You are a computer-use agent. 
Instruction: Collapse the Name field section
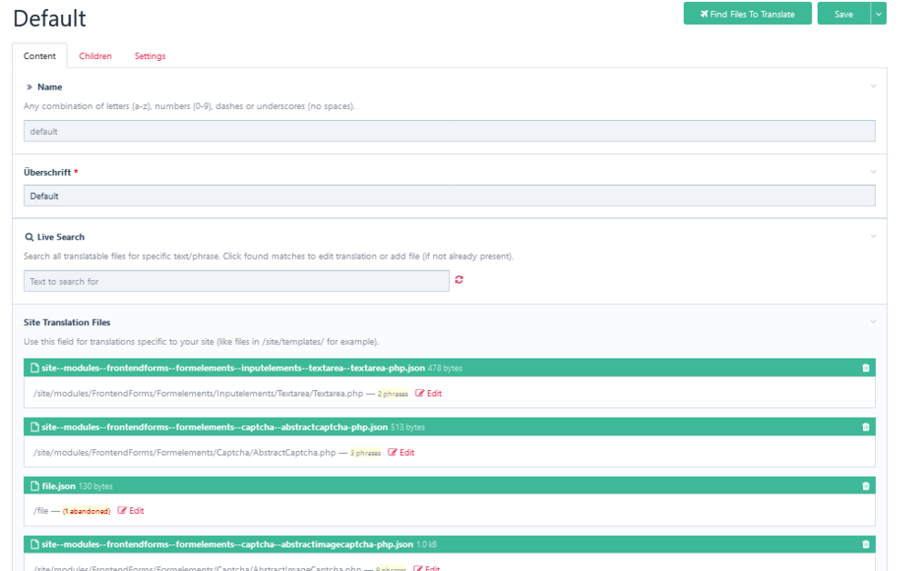pyautogui.click(x=873, y=86)
